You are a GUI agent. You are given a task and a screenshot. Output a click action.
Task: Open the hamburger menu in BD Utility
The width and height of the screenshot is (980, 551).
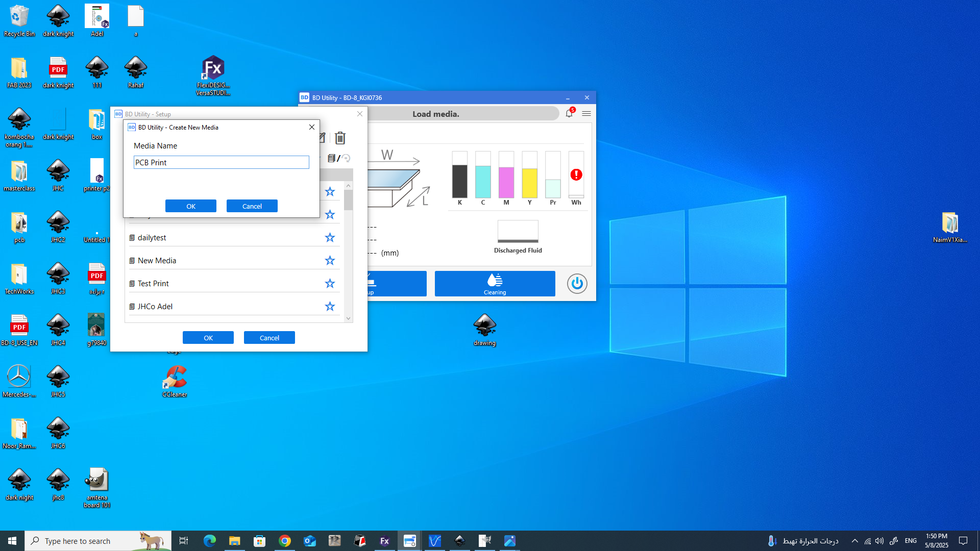tap(586, 113)
